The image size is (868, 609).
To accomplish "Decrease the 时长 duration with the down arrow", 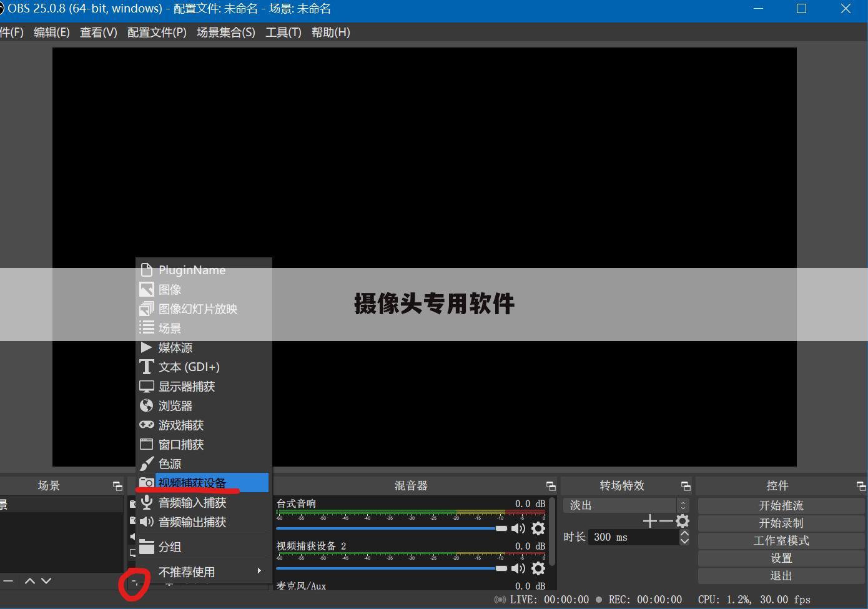I will point(684,541).
